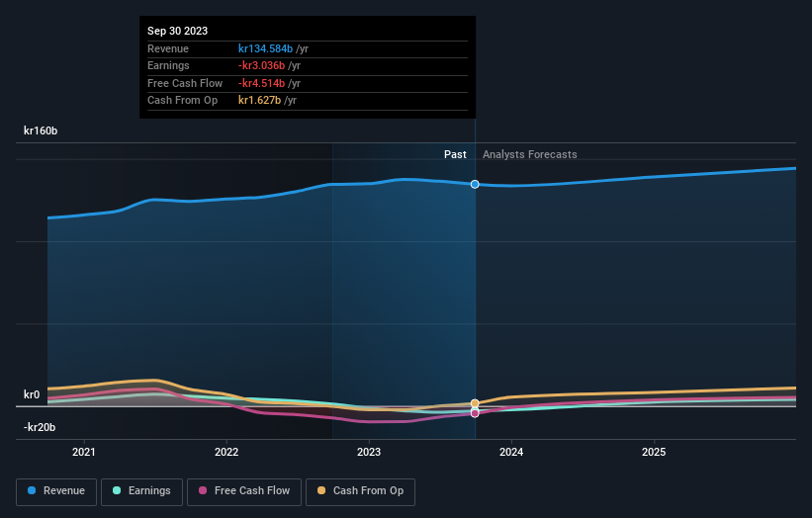This screenshot has width=812, height=518.
Task: Click the -kr20b y-axis label
Action: (40, 427)
